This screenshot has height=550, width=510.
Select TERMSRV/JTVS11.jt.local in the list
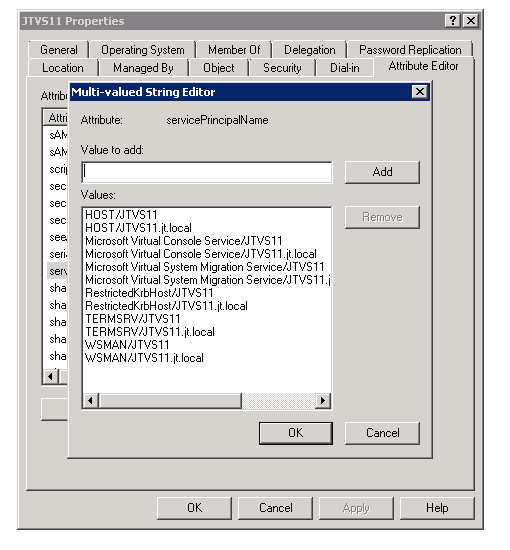click(x=150, y=332)
